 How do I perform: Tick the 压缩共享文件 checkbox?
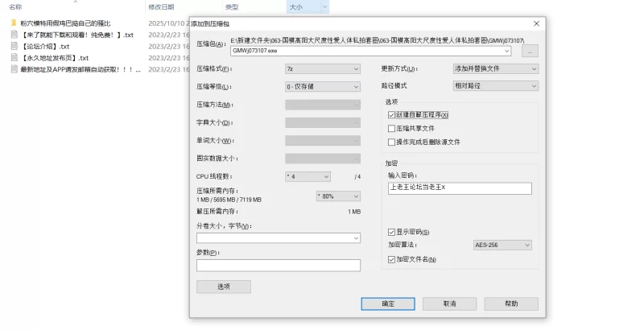tap(391, 129)
